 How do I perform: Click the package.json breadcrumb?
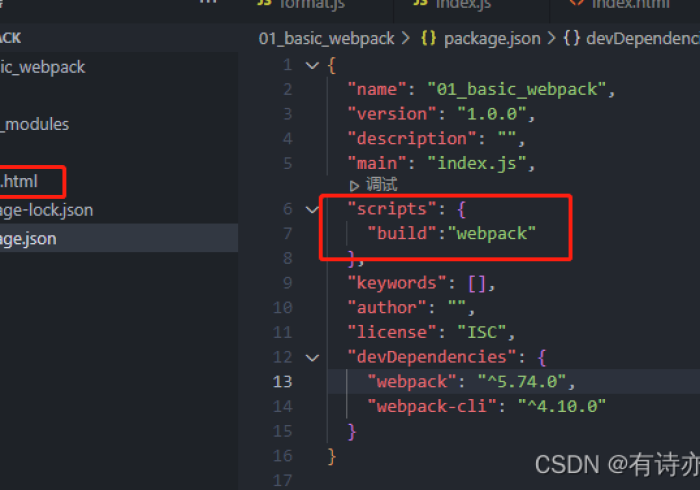491,38
